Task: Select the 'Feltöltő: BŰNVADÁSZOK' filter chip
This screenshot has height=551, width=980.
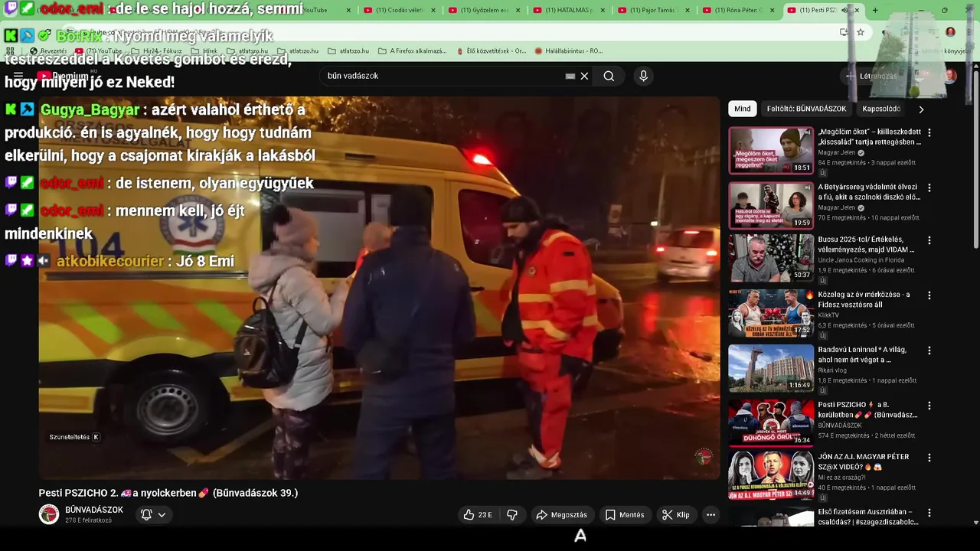Action: [806, 109]
